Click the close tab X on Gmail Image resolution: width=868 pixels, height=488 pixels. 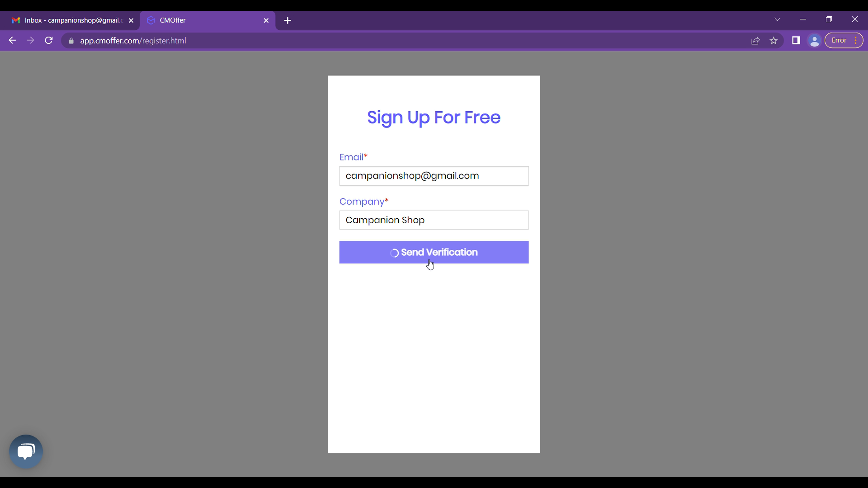click(131, 20)
